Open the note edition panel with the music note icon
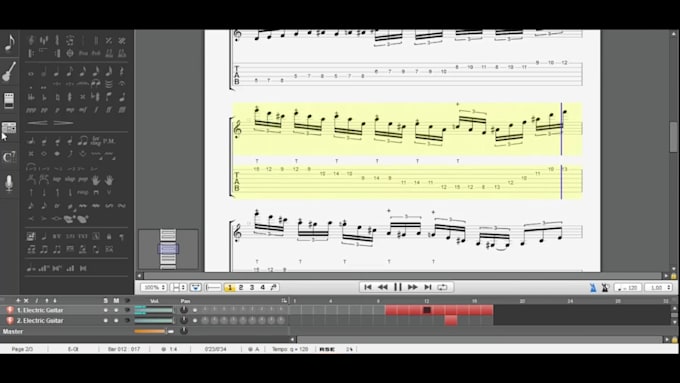680x383 pixels. pos(9,43)
